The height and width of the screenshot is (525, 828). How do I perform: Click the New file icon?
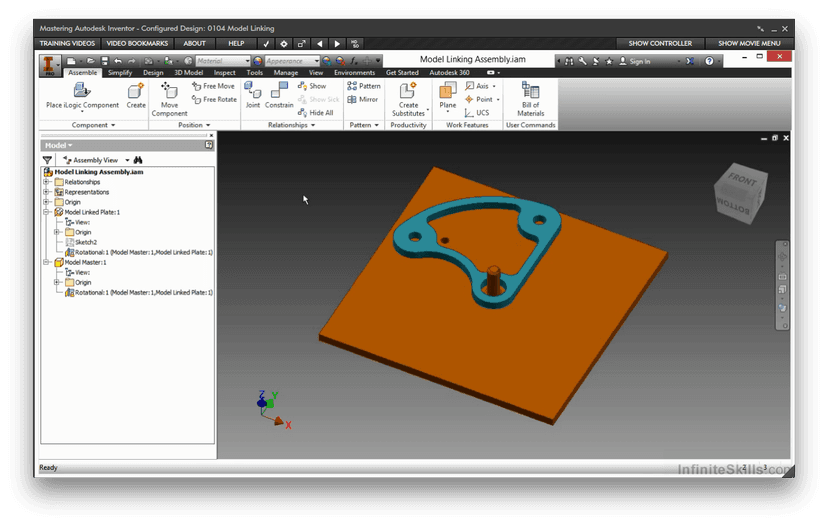point(71,61)
